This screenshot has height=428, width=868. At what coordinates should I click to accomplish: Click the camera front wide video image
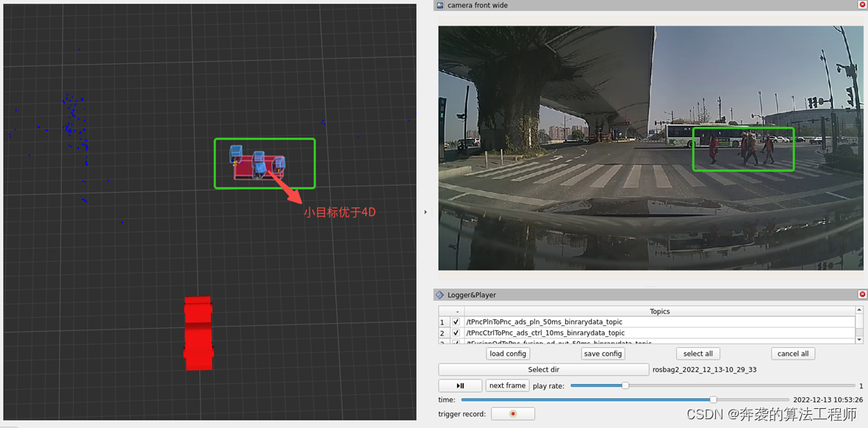click(650, 148)
